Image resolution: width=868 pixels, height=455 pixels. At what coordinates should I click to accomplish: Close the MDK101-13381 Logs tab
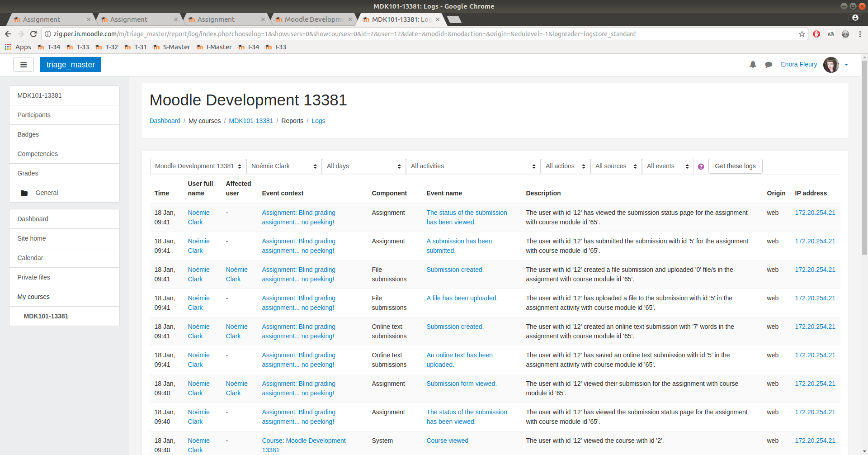point(438,19)
